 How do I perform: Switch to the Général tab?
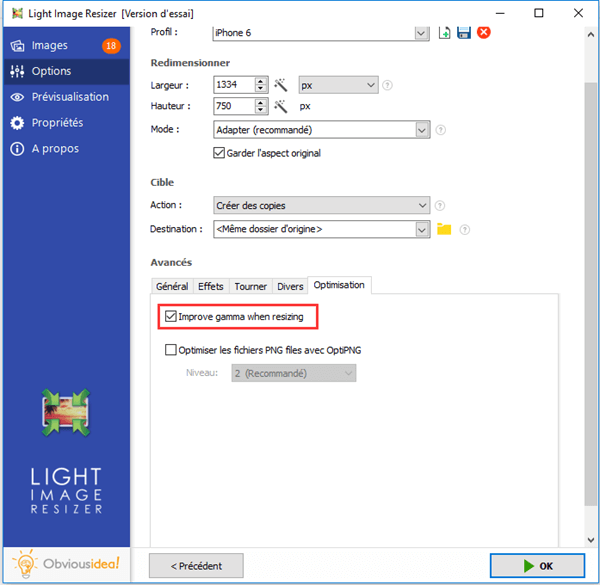[x=172, y=286]
